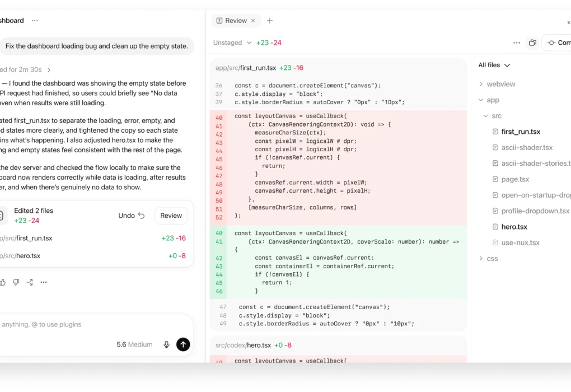The image size is (571, 392).
Task: Click removed line 40 in first_run.tsx diff
Action: point(338,116)
